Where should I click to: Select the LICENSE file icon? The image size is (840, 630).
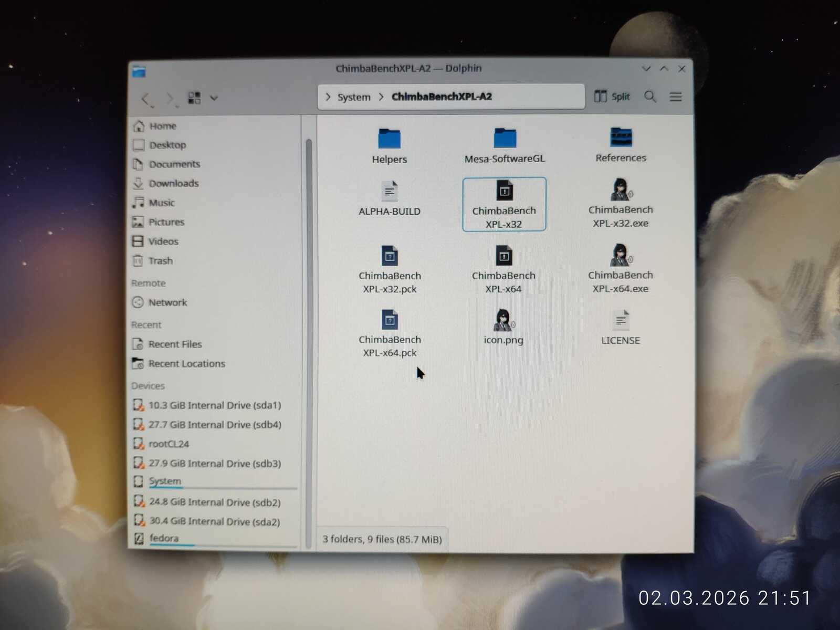click(621, 320)
